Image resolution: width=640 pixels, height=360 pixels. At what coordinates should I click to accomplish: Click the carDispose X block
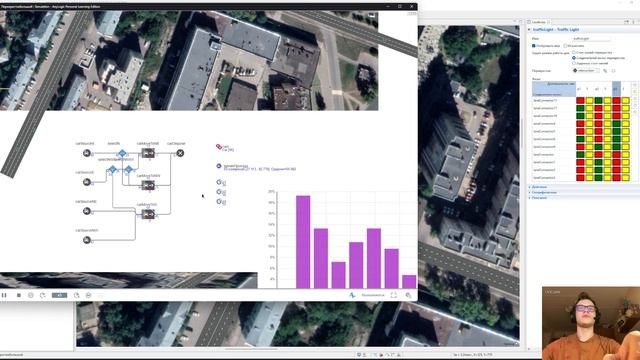[180, 153]
